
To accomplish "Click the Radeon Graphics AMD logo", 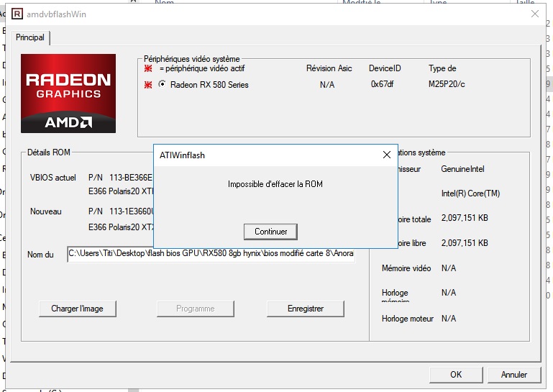I will (x=68, y=94).
